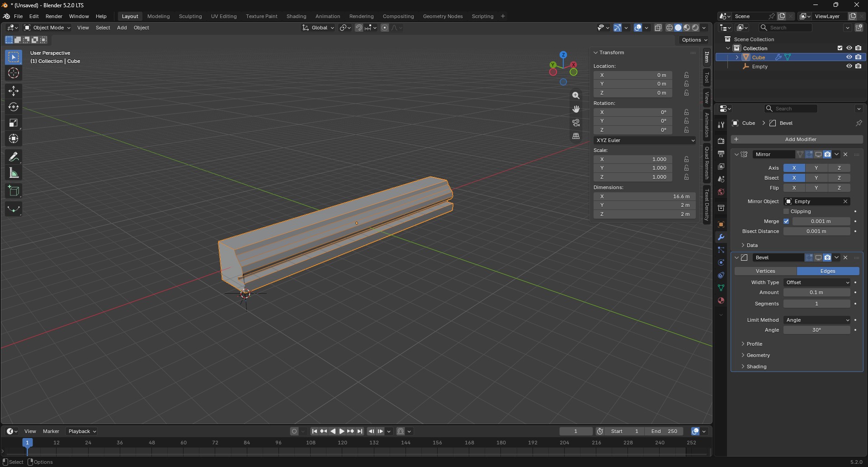This screenshot has height=467, width=868.
Task: Click the Add Modifier button
Action: [x=797, y=139]
